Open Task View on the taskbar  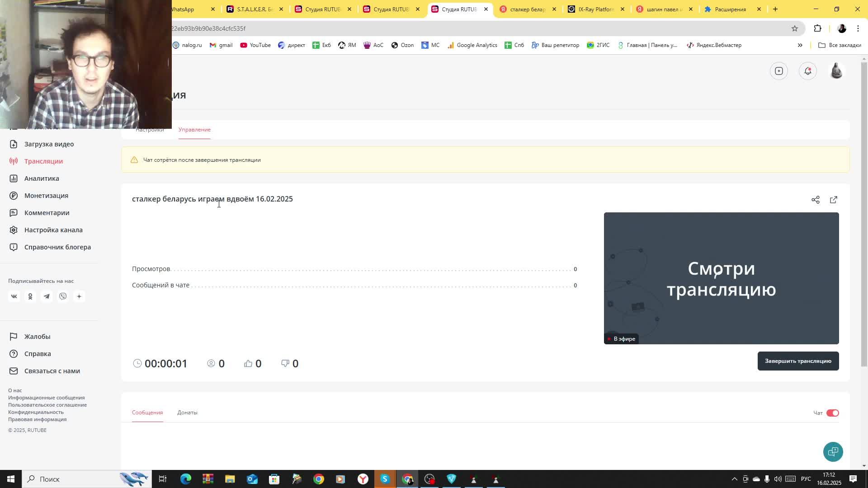tap(163, 479)
